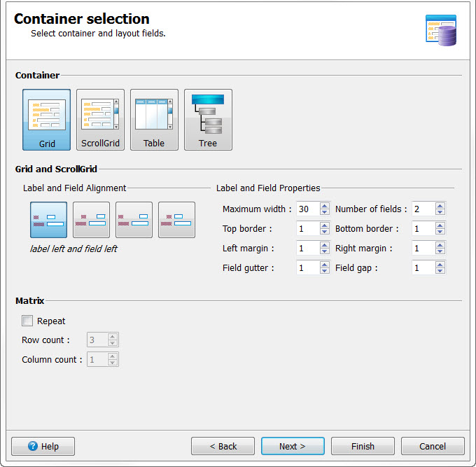Select label right and field left alignment
The height and width of the screenshot is (467, 476).
(176, 220)
